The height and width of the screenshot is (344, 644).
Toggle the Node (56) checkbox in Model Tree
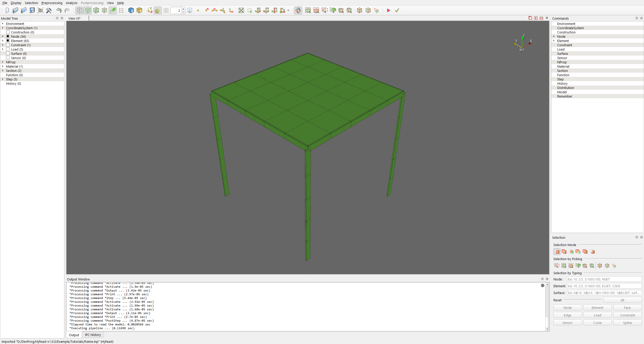[x=8, y=36]
